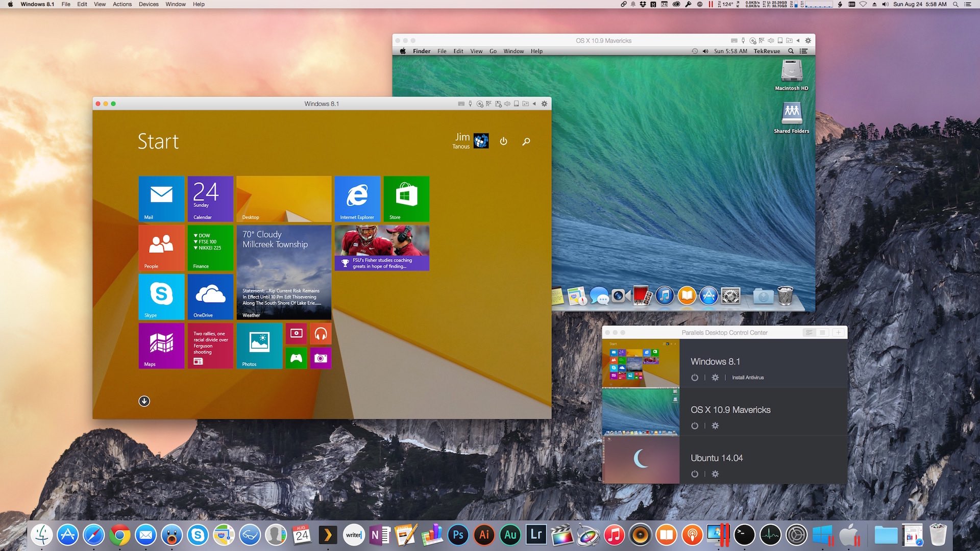
Task: Open the Jim Tanous account menu
Action: coord(470,141)
